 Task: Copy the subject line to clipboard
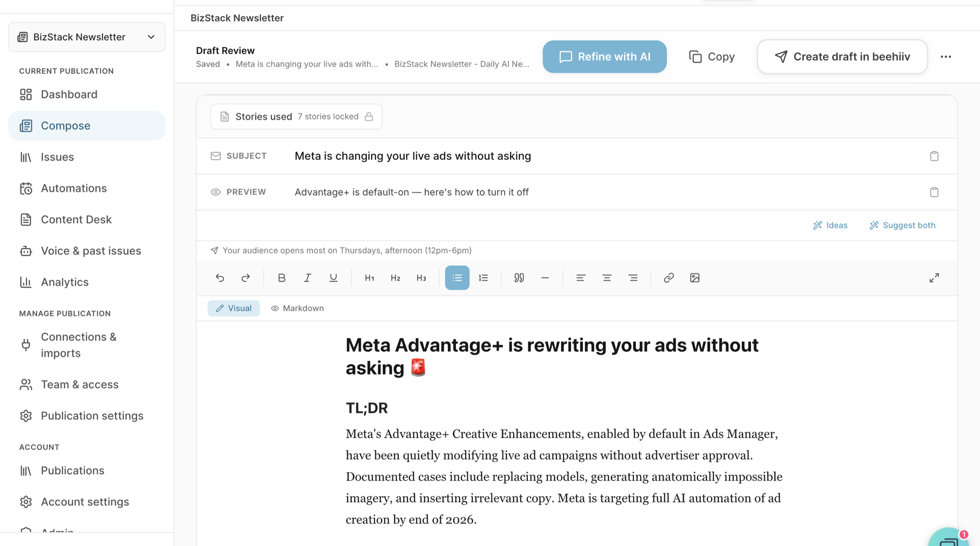point(934,156)
